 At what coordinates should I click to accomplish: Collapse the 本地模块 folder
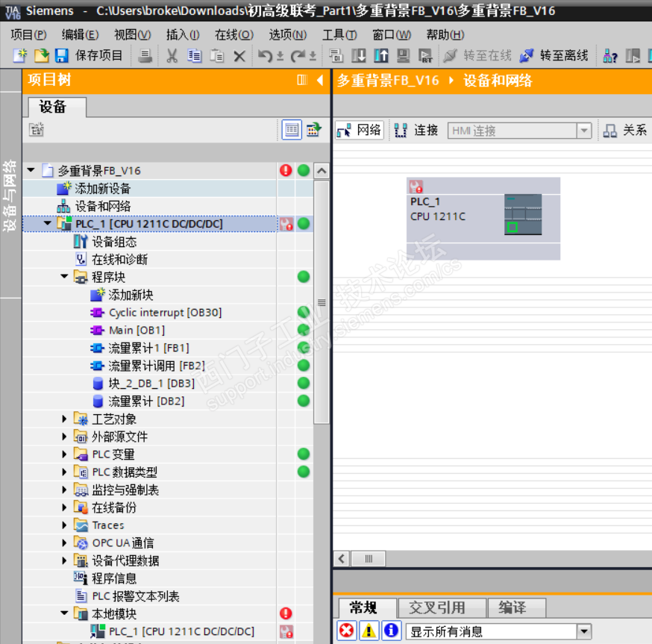(64, 613)
